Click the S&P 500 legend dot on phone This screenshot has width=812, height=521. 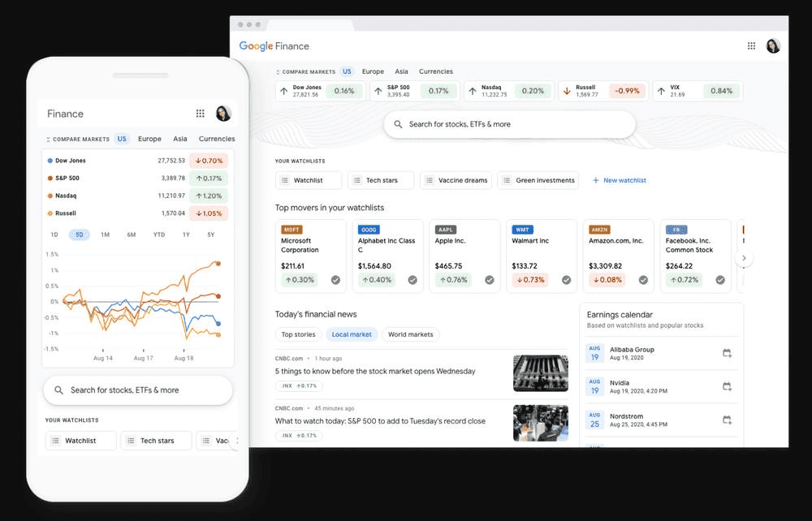click(x=50, y=179)
